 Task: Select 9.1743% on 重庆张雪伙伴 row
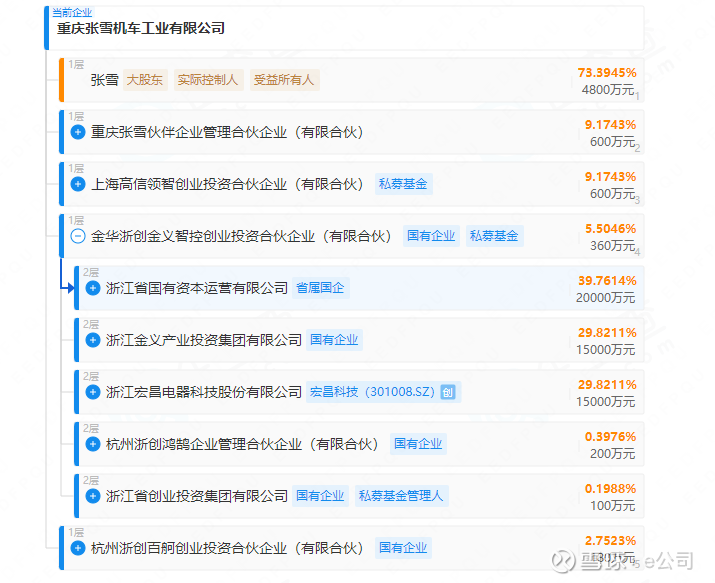[x=611, y=125]
